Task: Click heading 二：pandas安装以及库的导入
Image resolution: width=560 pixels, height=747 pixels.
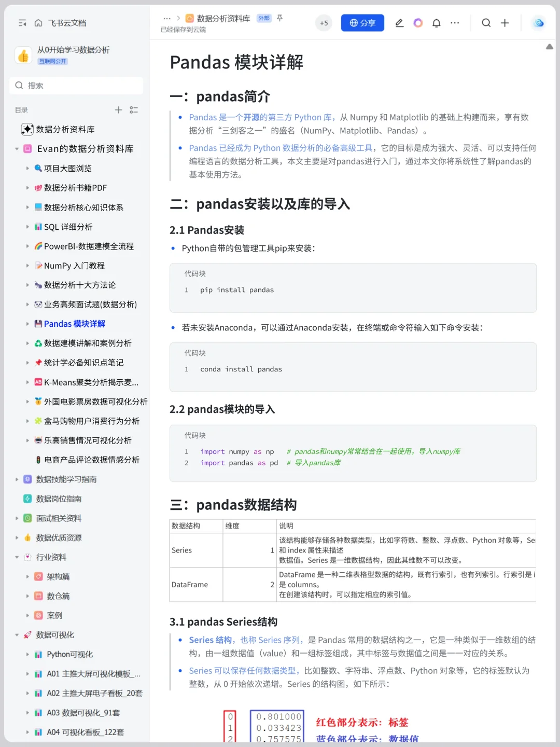Action: 260,204
